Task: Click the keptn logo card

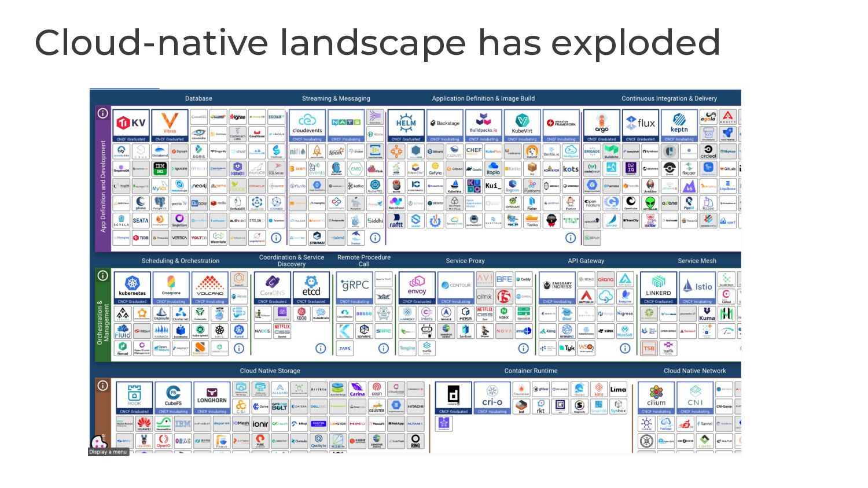Action: 679,125
